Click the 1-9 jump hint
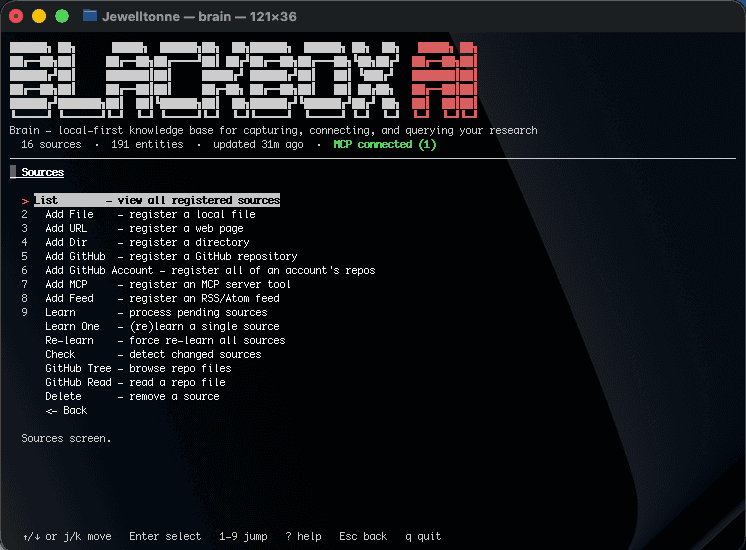Image resolution: width=746 pixels, height=550 pixels. click(x=243, y=536)
